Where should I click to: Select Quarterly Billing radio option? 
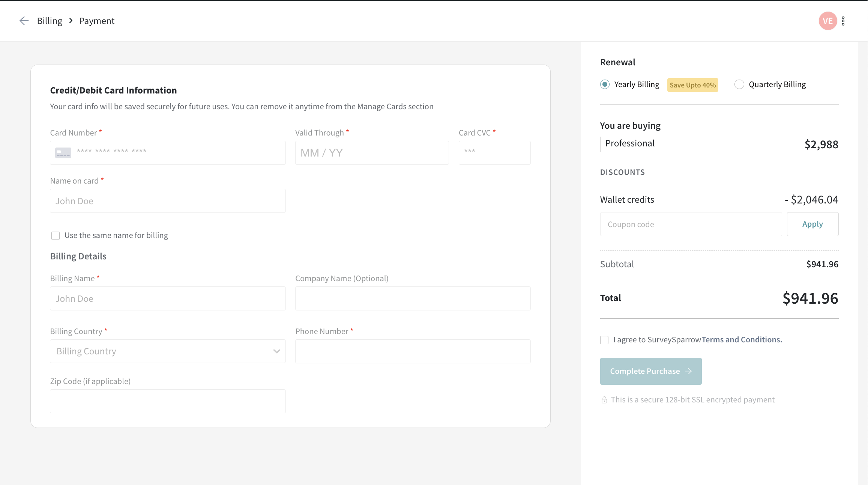point(739,84)
